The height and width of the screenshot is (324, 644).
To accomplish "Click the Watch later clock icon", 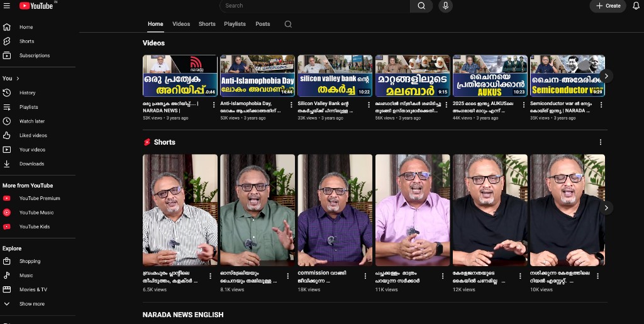I will pos(6,121).
